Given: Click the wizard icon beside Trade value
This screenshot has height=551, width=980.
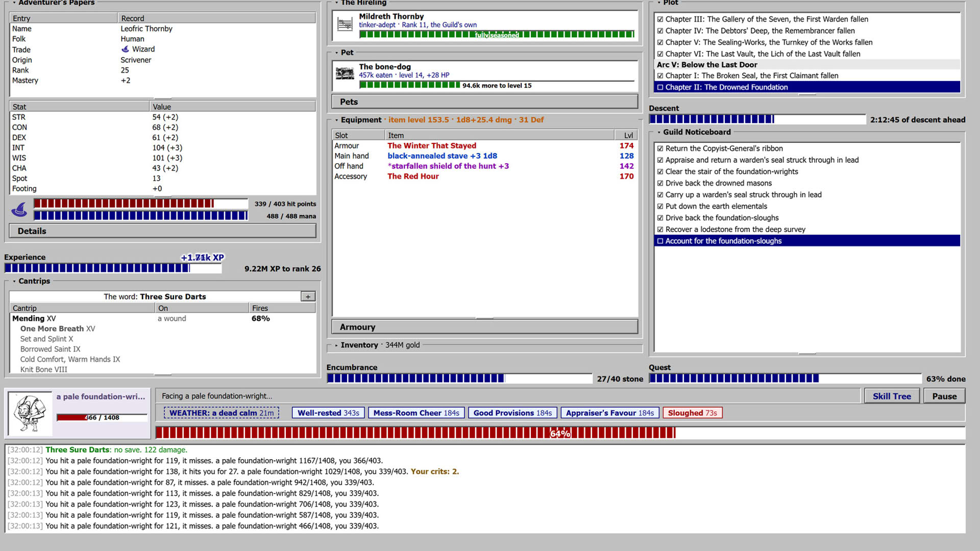Looking at the screenshot, I should point(125,49).
